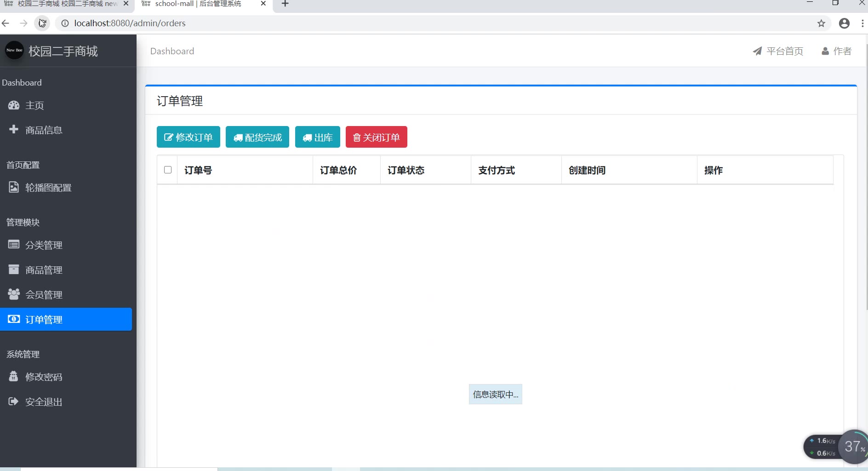Viewport: 868px width, 471px height.
Task: Select 订单管理 in the sidebar menu
Action: pyautogui.click(x=66, y=319)
